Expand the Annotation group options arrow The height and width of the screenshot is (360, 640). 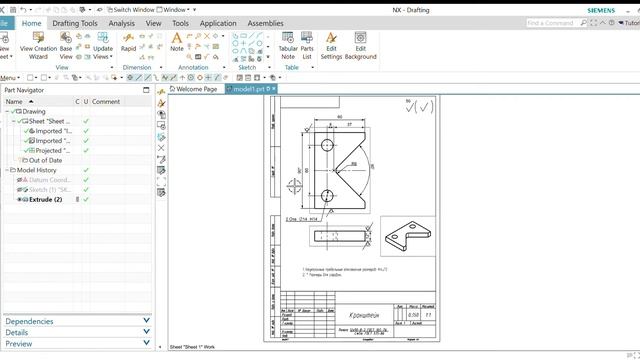click(224, 67)
